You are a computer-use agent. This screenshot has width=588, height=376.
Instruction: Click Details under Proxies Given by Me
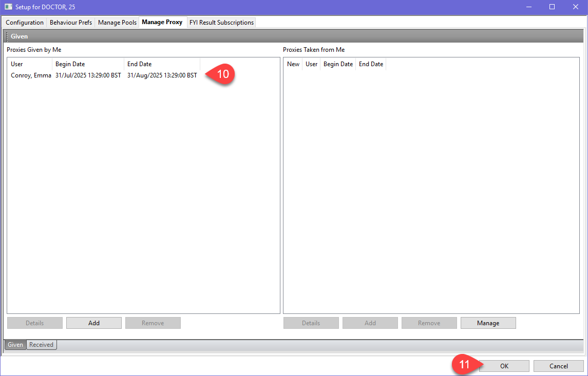[x=35, y=323]
